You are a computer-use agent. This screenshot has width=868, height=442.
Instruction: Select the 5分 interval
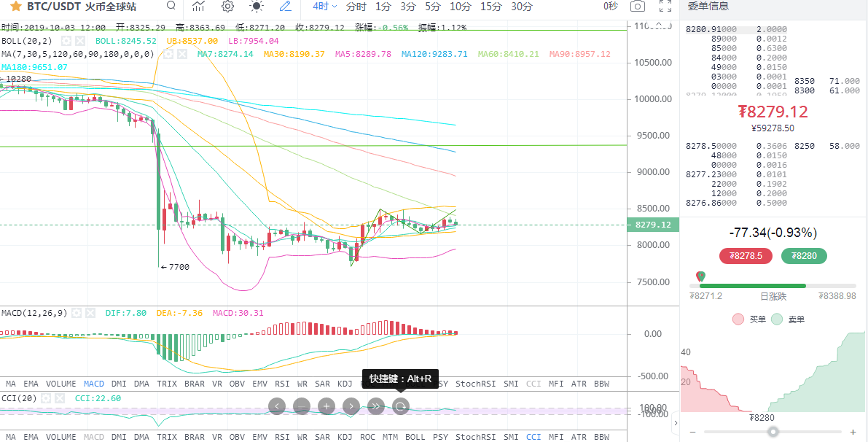click(x=433, y=7)
